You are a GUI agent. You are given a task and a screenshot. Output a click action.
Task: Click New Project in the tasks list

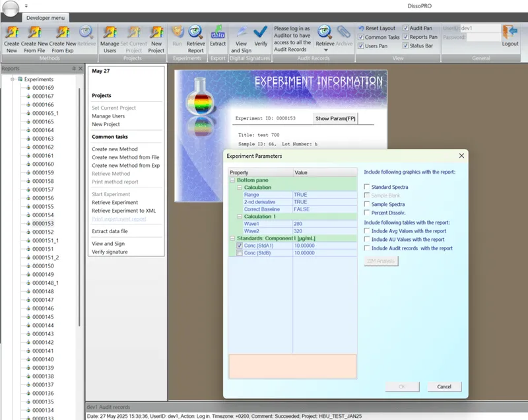[106, 124]
